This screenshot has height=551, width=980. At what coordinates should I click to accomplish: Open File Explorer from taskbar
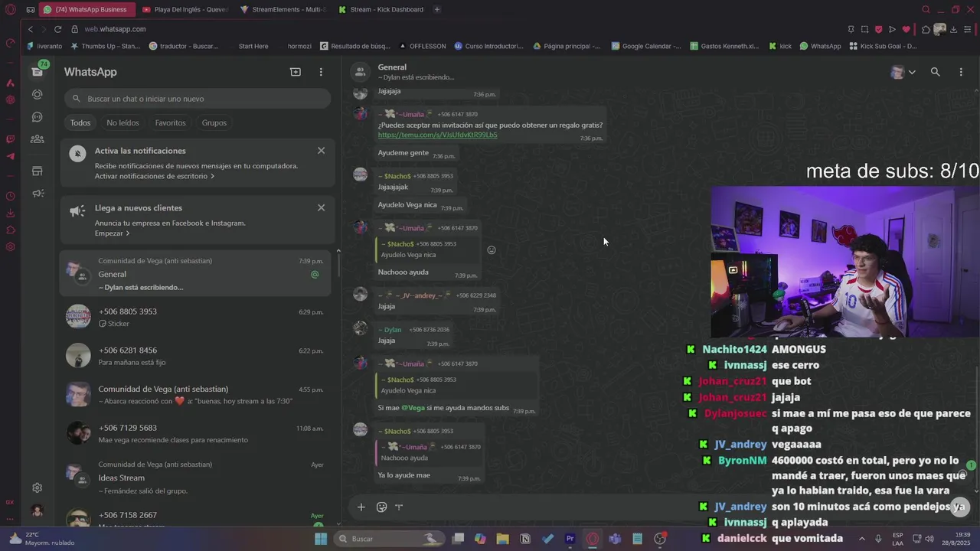(x=502, y=539)
